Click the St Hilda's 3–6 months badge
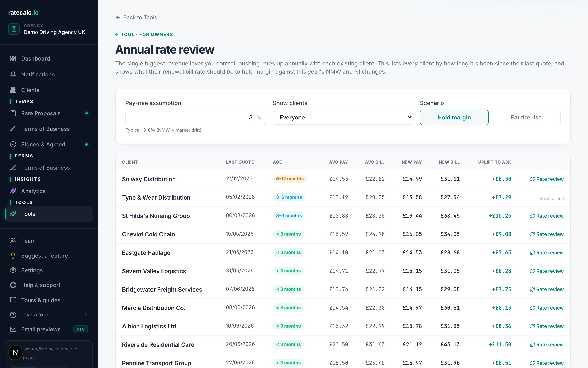This screenshot has height=368, width=588. click(289, 216)
